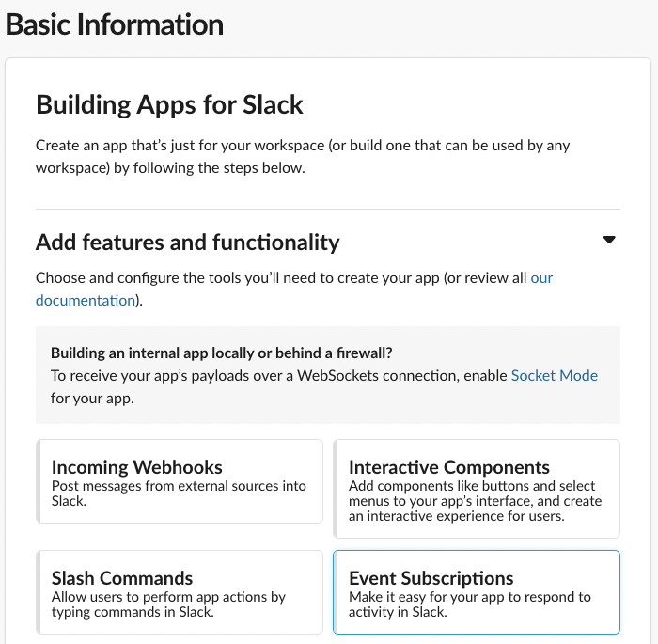The image size is (658, 644).
Task: Open the Event Subscriptions card
Action: click(477, 592)
